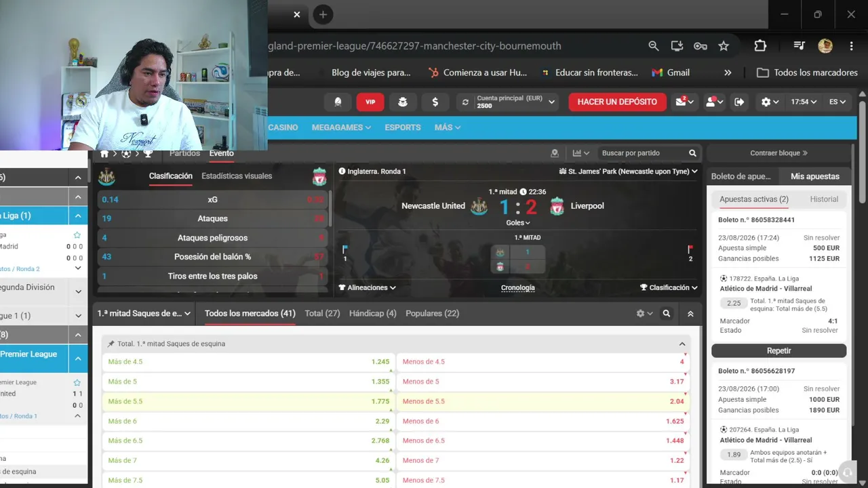
Task: Open the ESPORTS section
Action: 403,127
